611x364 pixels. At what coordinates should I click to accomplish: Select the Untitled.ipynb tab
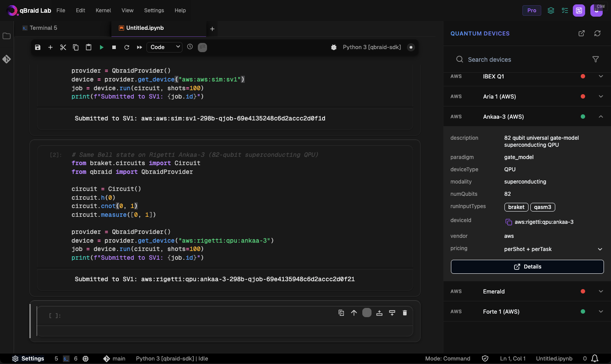coord(159,28)
